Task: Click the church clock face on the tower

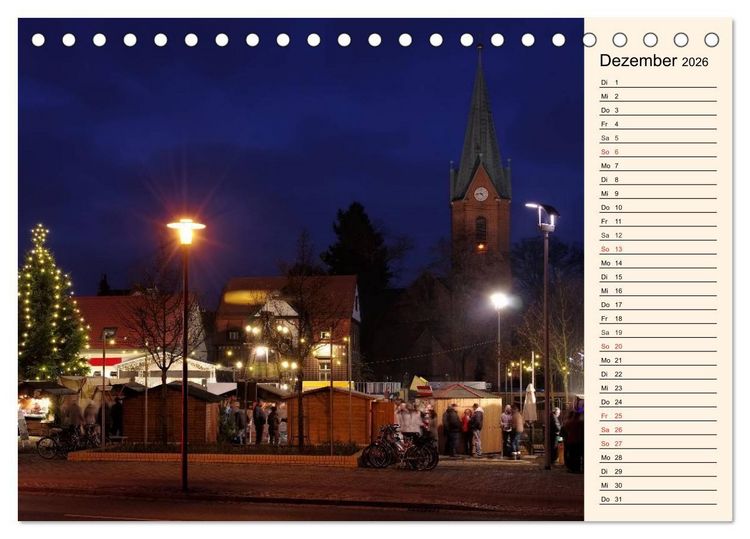Action: [x=481, y=194]
